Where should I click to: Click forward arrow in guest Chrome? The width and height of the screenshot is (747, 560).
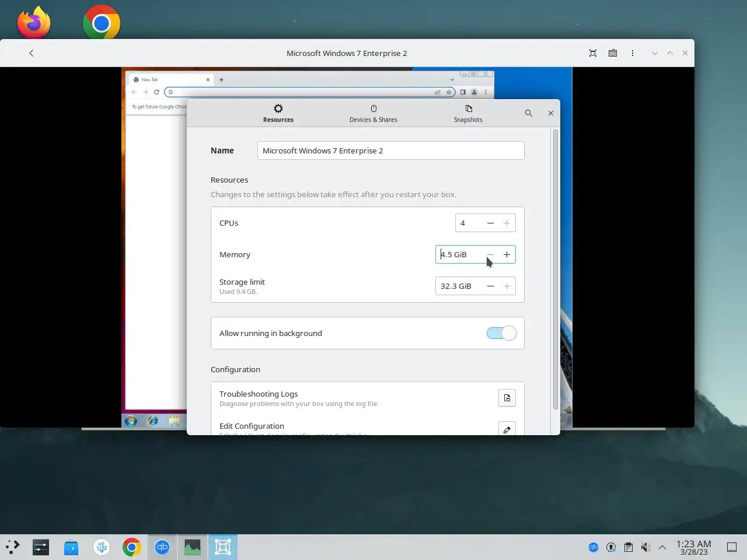pyautogui.click(x=145, y=92)
